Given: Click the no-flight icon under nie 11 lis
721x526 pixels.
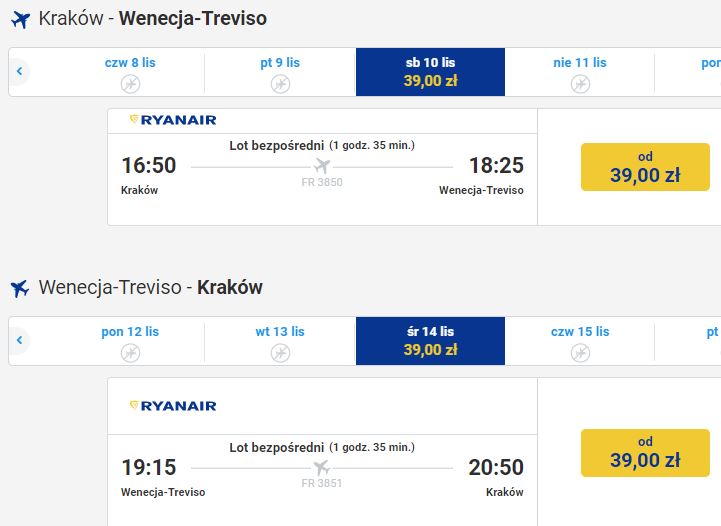Looking at the screenshot, I should click(580, 84).
